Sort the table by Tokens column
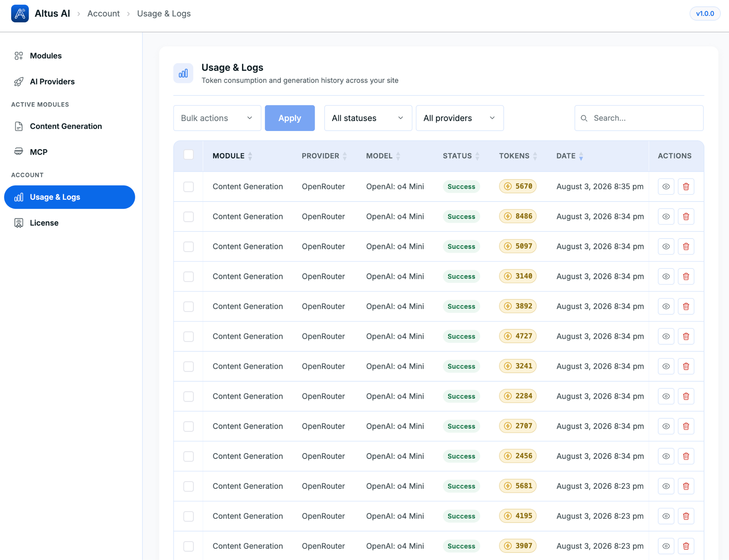The image size is (729, 560). pyautogui.click(x=518, y=156)
